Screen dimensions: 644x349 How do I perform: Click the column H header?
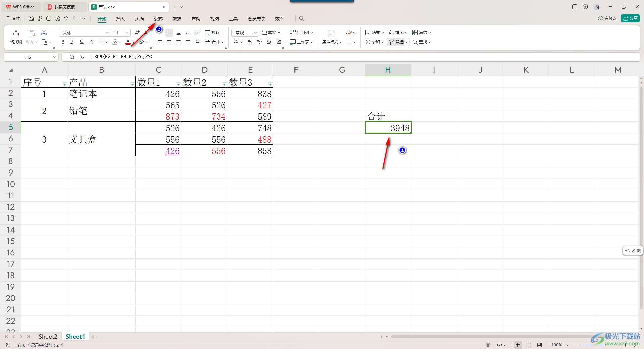pos(388,70)
